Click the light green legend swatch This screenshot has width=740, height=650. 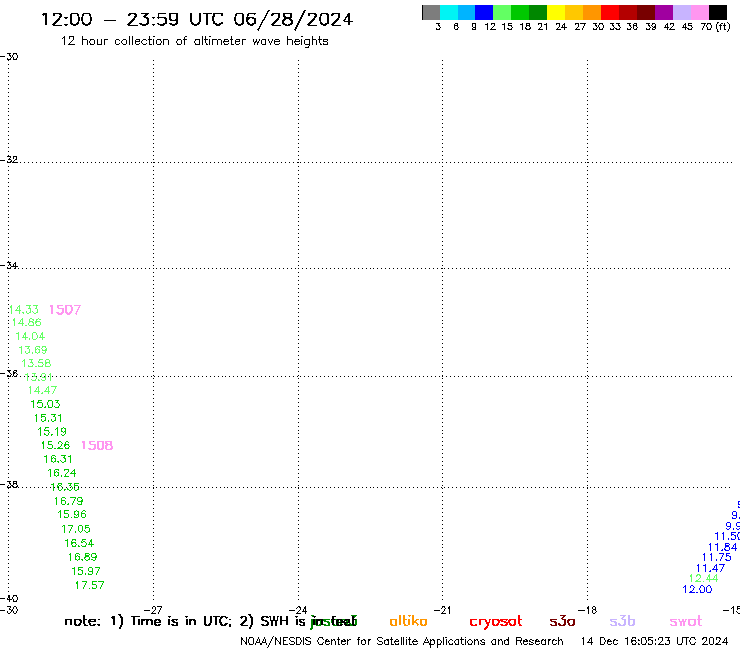(x=502, y=12)
